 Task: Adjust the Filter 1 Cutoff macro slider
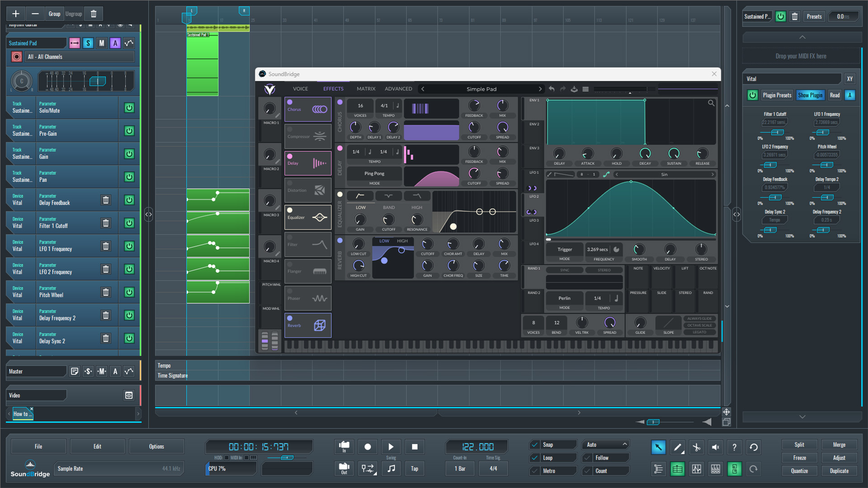point(777,132)
